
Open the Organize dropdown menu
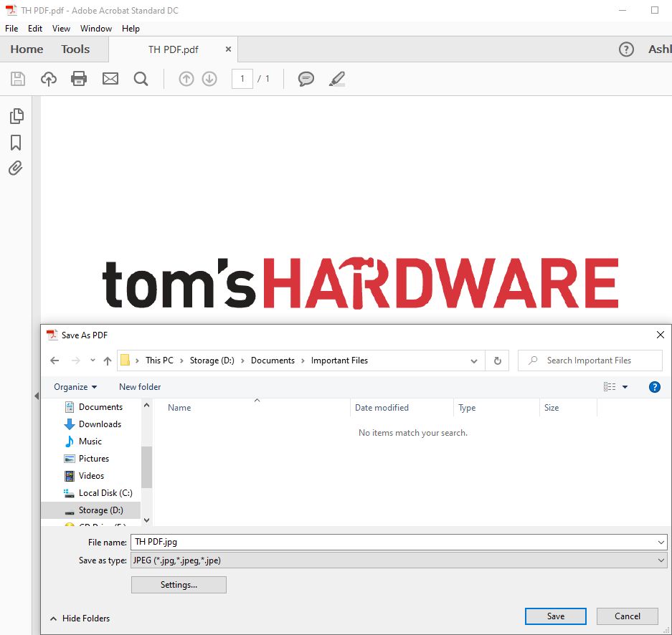(x=75, y=386)
